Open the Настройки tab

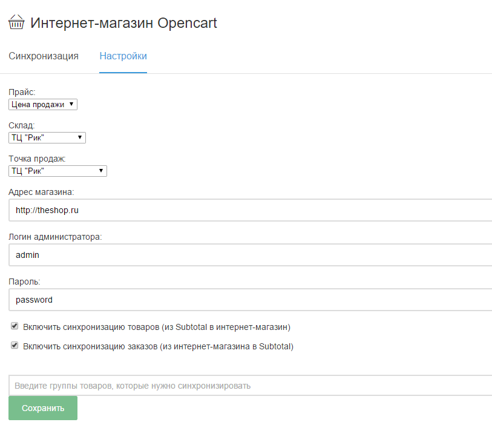(123, 56)
